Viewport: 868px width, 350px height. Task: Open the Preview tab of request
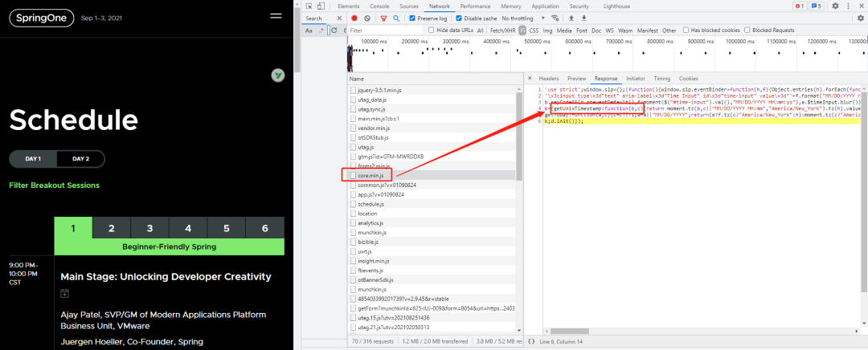[576, 79]
